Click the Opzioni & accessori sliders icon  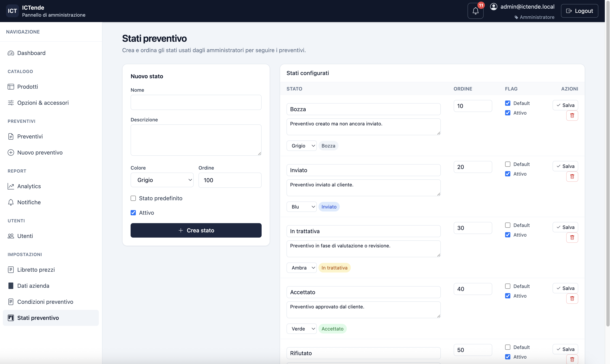(11, 103)
